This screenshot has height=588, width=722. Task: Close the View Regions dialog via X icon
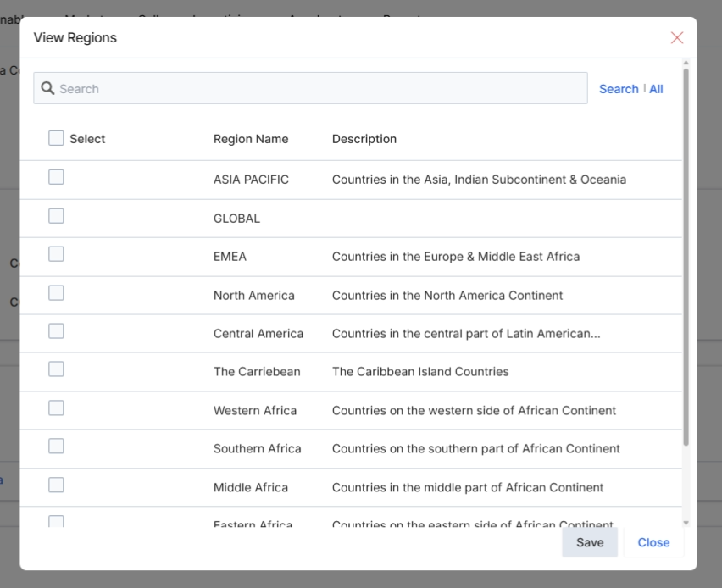click(x=677, y=38)
